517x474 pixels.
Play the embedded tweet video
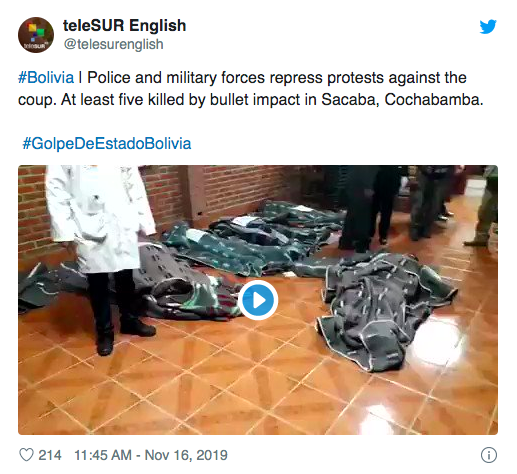click(258, 300)
